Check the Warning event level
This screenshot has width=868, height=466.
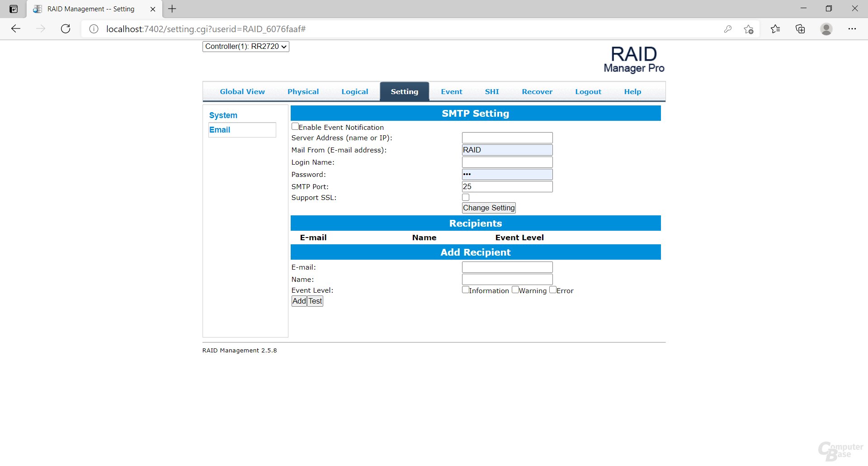pyautogui.click(x=515, y=290)
